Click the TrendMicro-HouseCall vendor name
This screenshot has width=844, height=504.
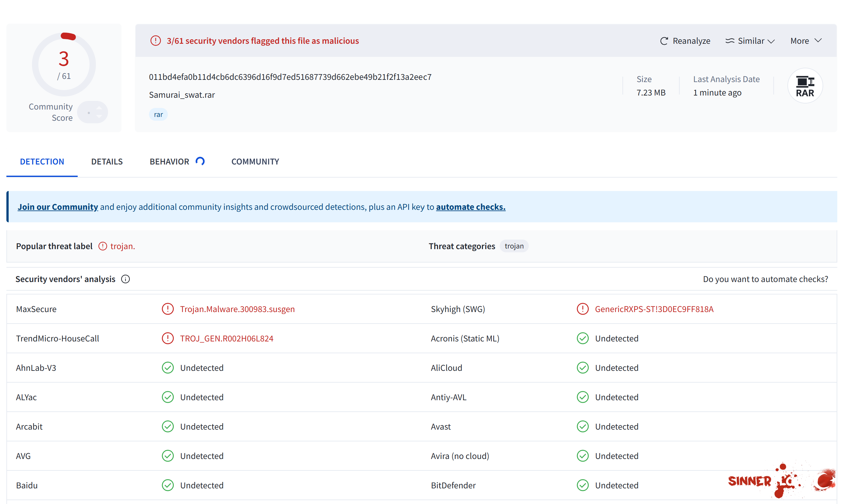[x=58, y=339]
